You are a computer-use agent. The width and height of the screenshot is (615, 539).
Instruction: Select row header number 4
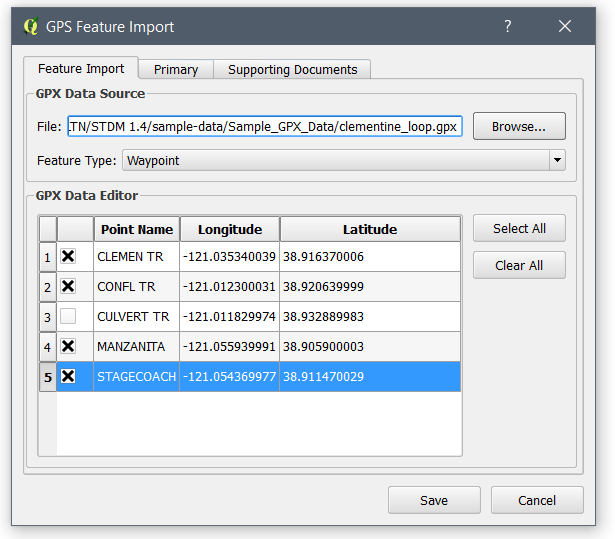click(x=47, y=347)
